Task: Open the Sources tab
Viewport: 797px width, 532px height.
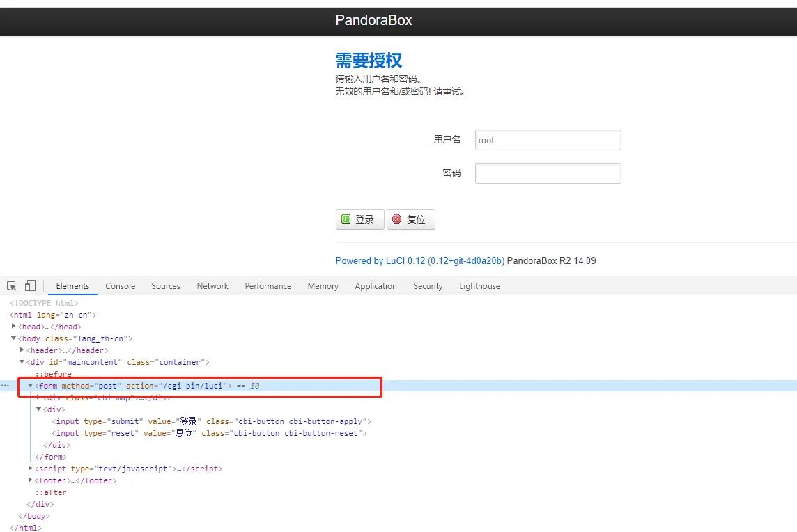Action: click(166, 286)
